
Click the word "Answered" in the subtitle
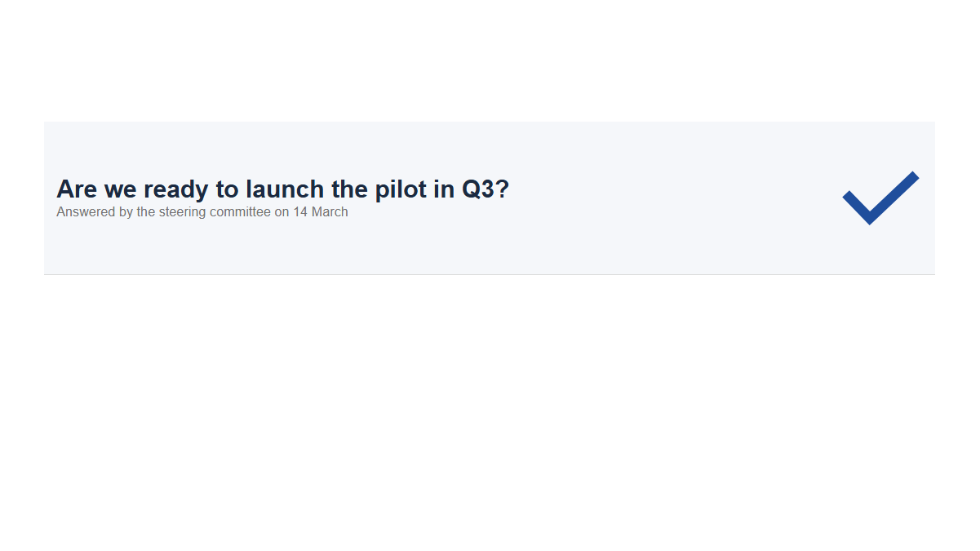86,212
